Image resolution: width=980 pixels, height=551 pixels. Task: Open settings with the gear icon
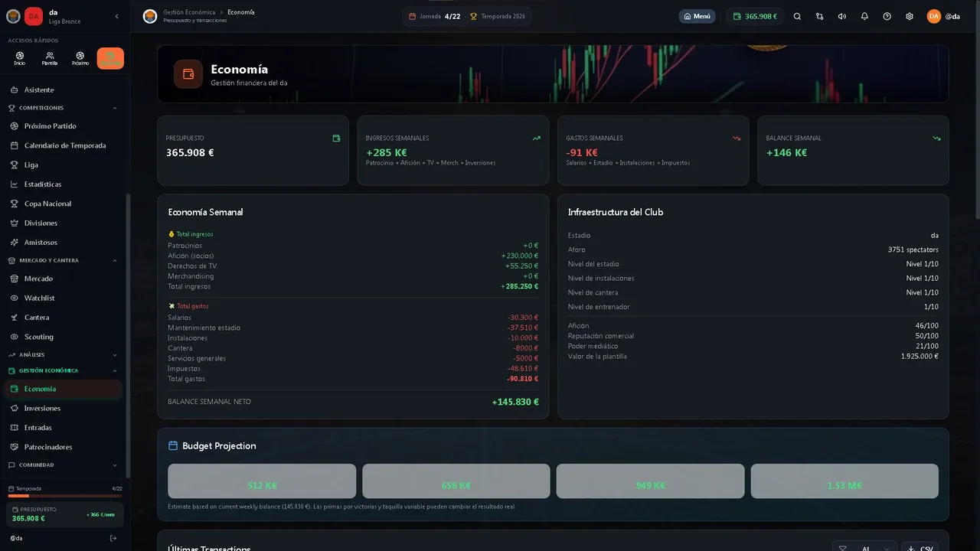[910, 16]
